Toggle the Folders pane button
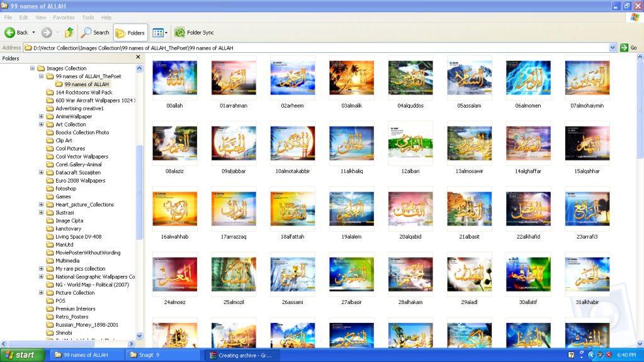 pyautogui.click(x=130, y=33)
